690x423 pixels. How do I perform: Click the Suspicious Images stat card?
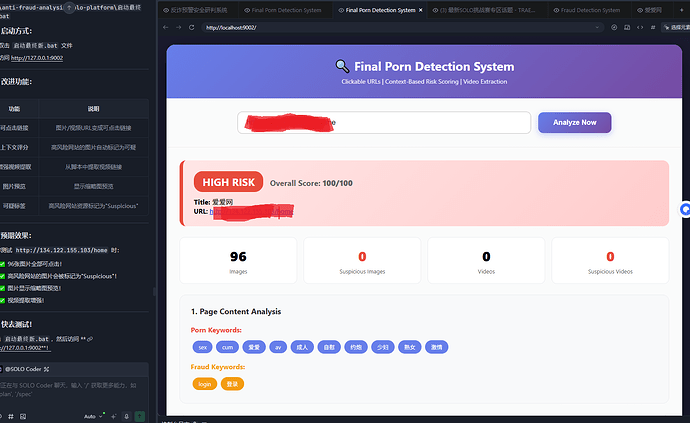(362, 261)
